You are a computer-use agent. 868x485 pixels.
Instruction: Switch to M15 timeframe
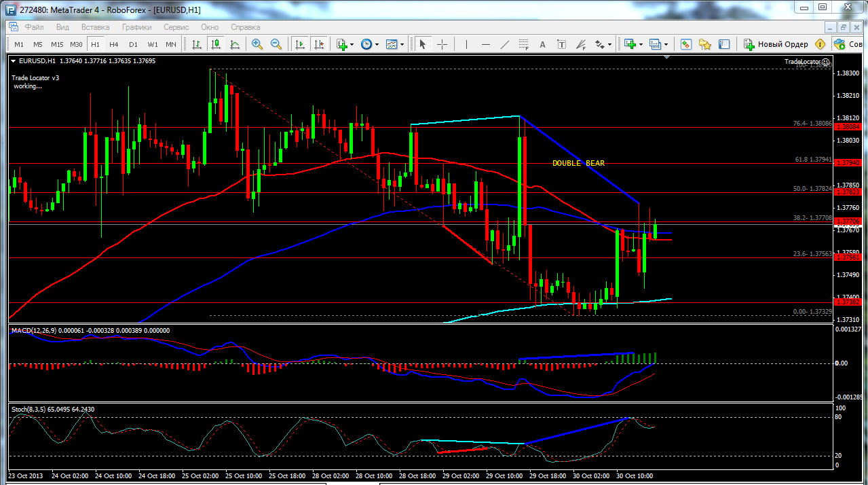click(57, 44)
